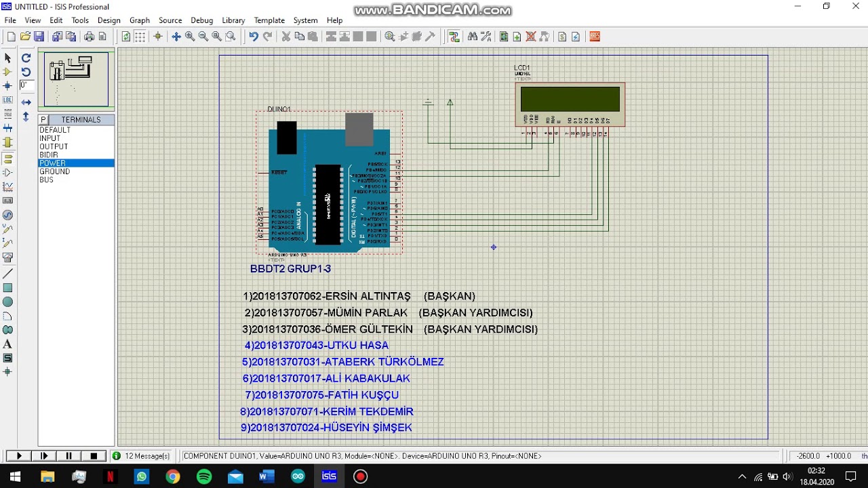868x488 pixels.
Task: Select INPUT in the terminals list
Action: click(76, 138)
